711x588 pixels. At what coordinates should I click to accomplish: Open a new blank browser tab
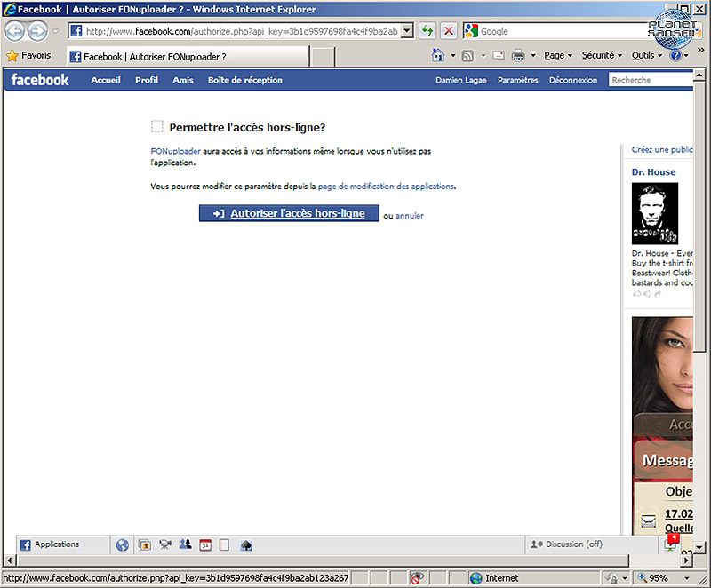[x=323, y=57]
